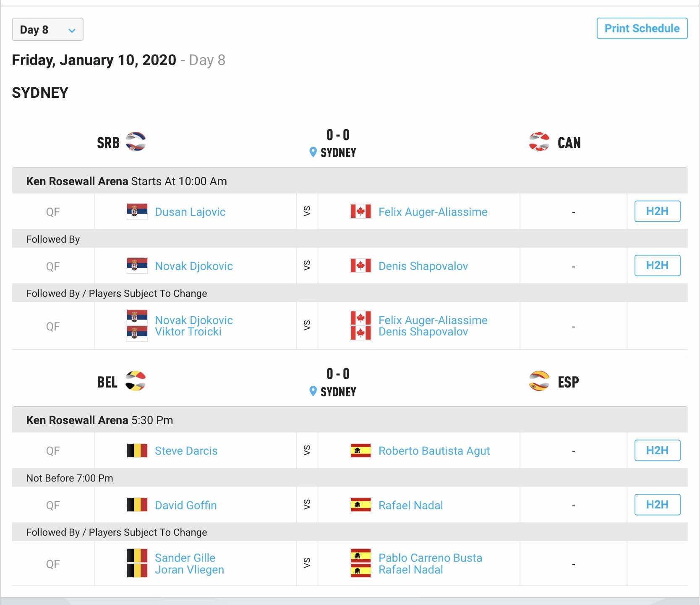Viewport: 700px width, 605px height.
Task: Click Serbian flag next to Dusan Lajovic
Action: point(137,212)
